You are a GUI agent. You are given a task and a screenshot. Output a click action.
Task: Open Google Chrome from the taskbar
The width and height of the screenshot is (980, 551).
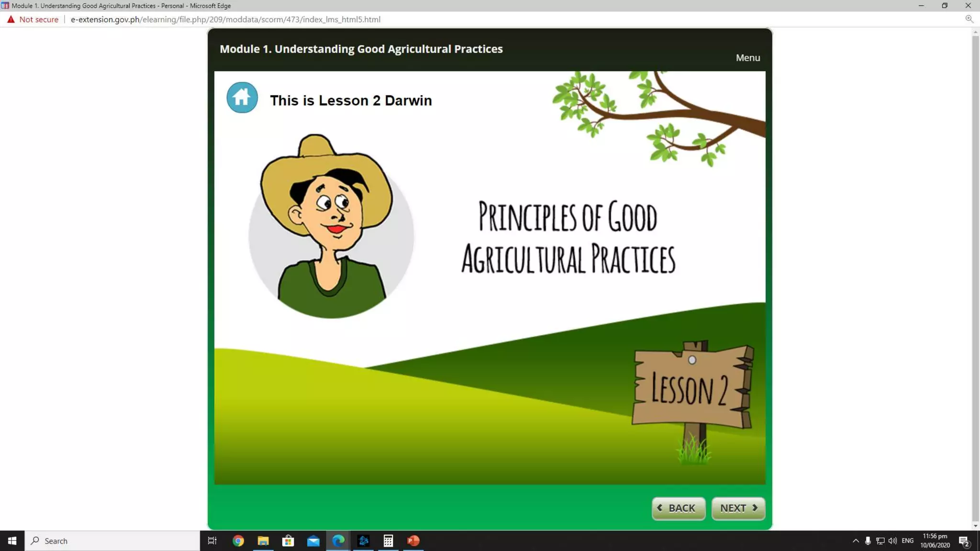pyautogui.click(x=238, y=541)
